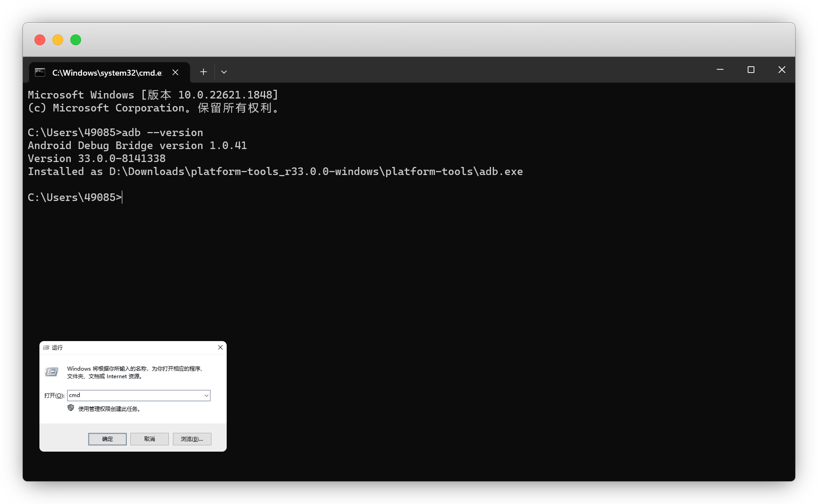Expand the new tab profile dropdown chevron
The width and height of the screenshot is (818, 504).
click(224, 72)
